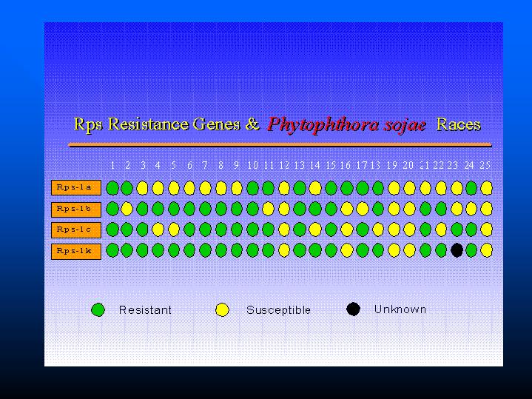Click the Rps-1a row label box

coord(76,188)
